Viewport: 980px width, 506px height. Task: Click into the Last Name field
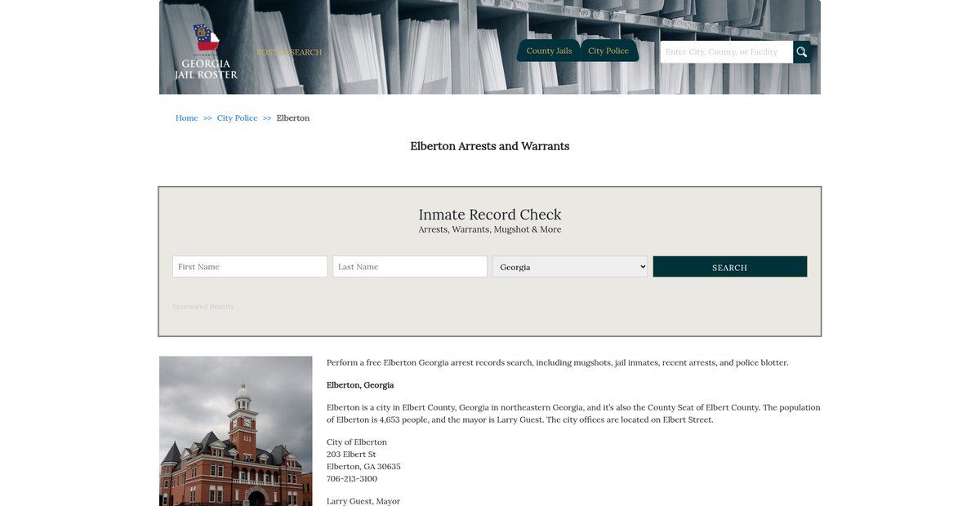click(x=410, y=267)
